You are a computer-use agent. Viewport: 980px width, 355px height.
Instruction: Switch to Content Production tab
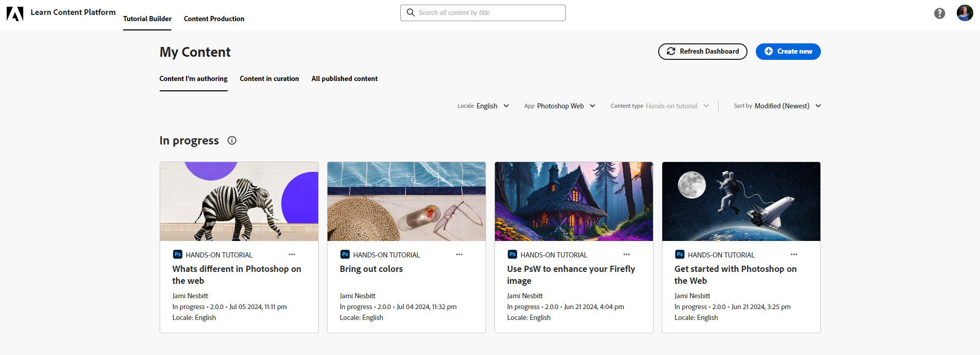214,19
